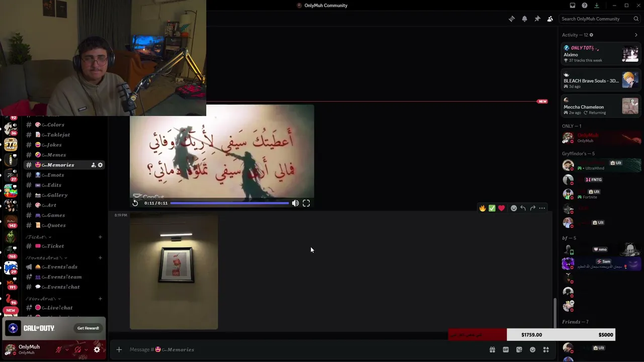Image resolution: width=644 pixels, height=362 pixels.
Task: Click the green download update icon
Action: tap(597, 6)
